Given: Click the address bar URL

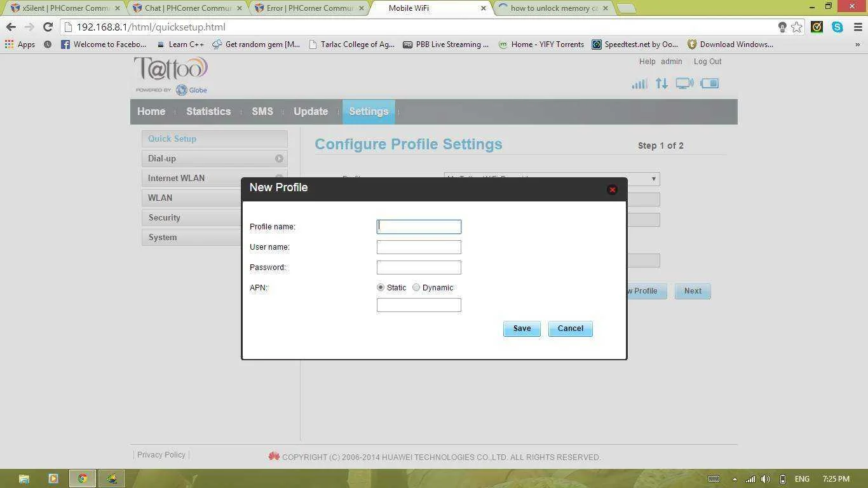Looking at the screenshot, I should click(151, 27).
